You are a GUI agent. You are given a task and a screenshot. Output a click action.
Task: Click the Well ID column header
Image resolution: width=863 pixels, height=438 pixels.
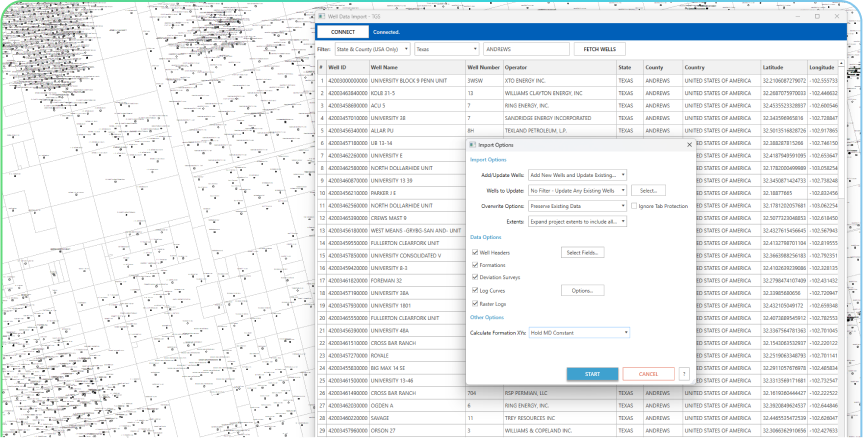pyautogui.click(x=348, y=67)
